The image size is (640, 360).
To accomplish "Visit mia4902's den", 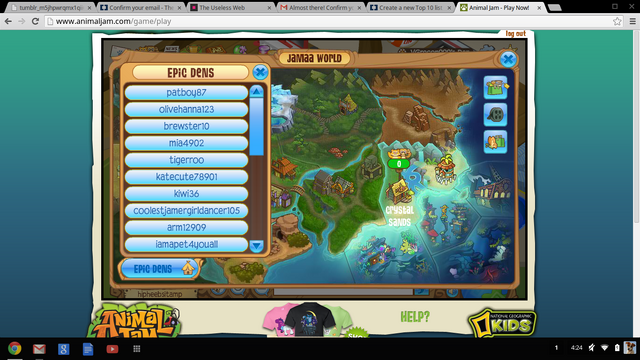I will (186, 143).
